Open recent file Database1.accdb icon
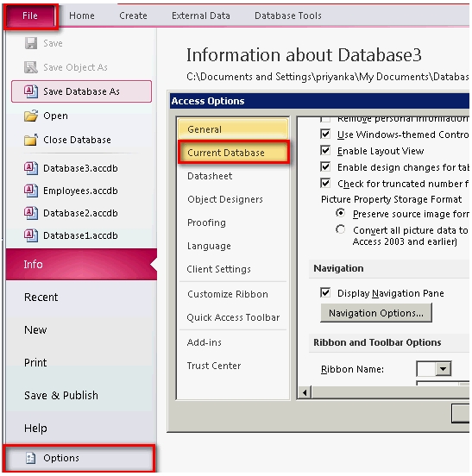This screenshot has height=476, width=472. 31,235
